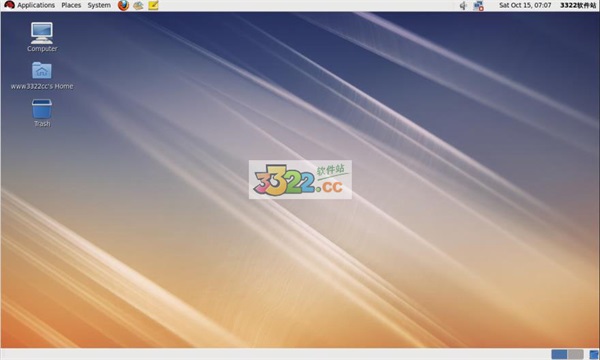Open the yellow notes launcher icon
The image size is (600, 360).
[x=153, y=5]
